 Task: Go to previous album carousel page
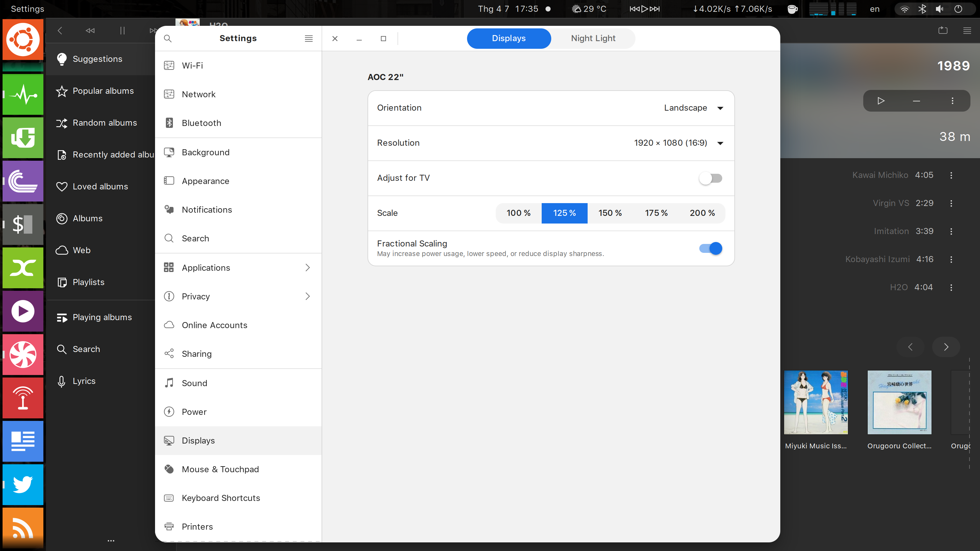click(x=910, y=347)
